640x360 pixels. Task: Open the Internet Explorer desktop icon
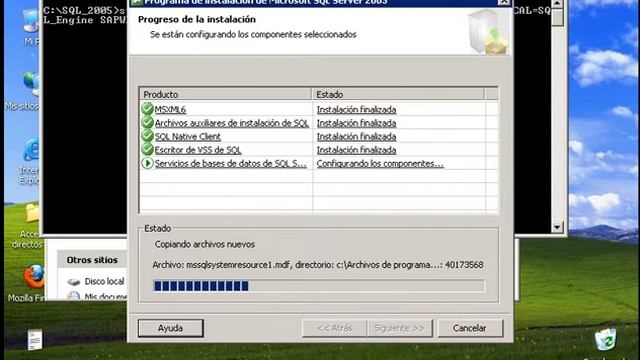32,150
